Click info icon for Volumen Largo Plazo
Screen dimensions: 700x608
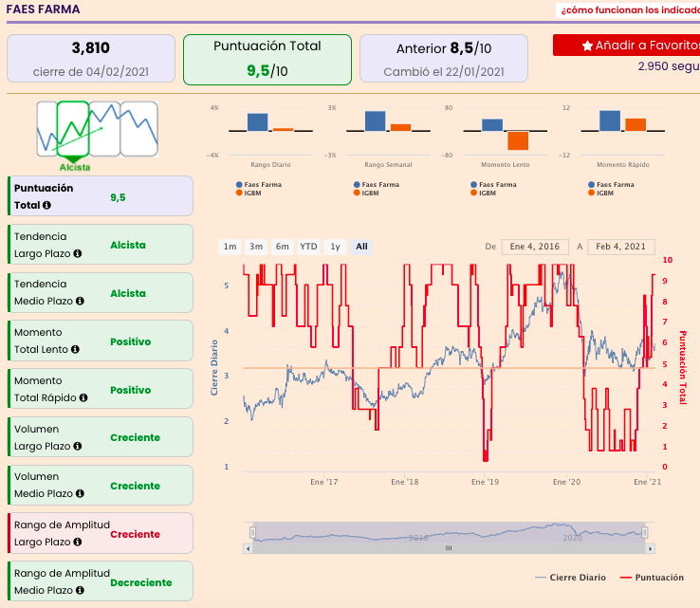[77, 446]
